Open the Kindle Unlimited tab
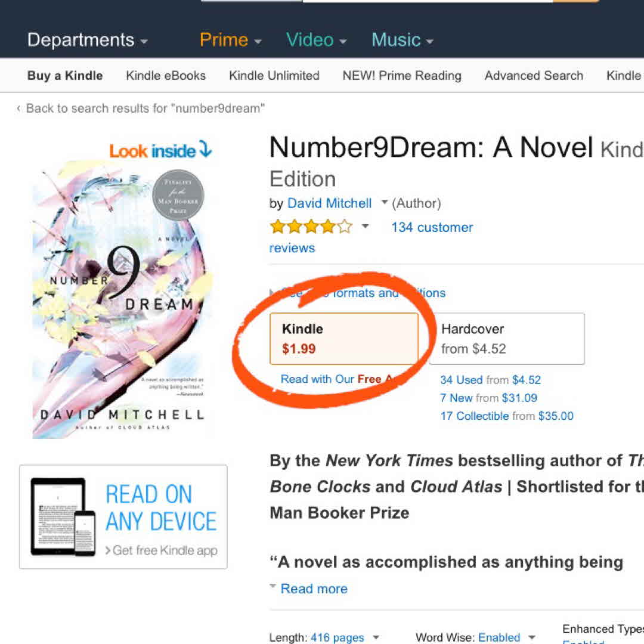Viewport: 644px width, 644px height. [274, 76]
